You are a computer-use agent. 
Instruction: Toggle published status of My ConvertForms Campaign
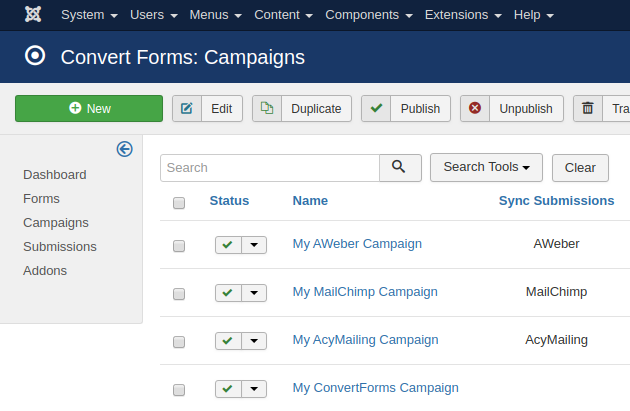click(x=228, y=389)
